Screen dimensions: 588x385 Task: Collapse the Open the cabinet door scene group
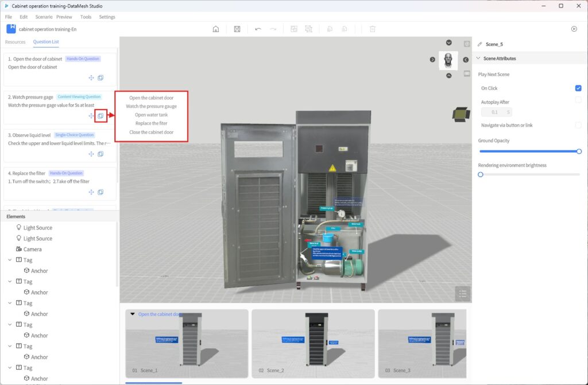click(133, 314)
